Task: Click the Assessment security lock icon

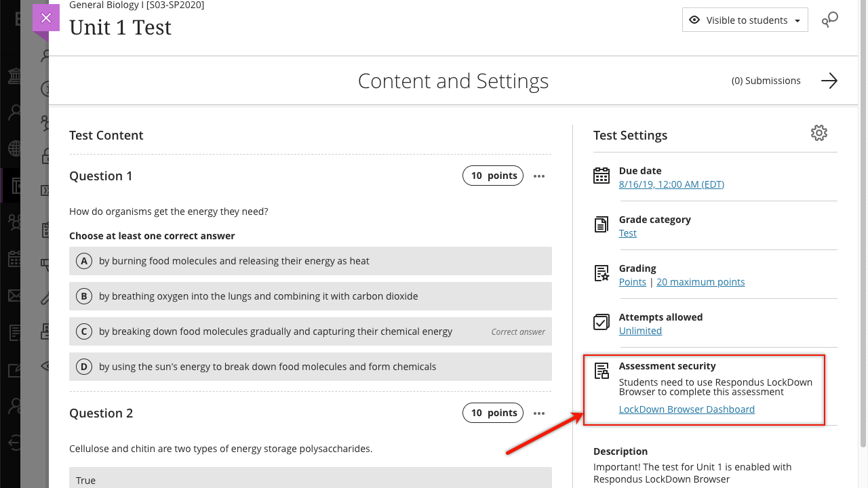Action: [x=601, y=371]
